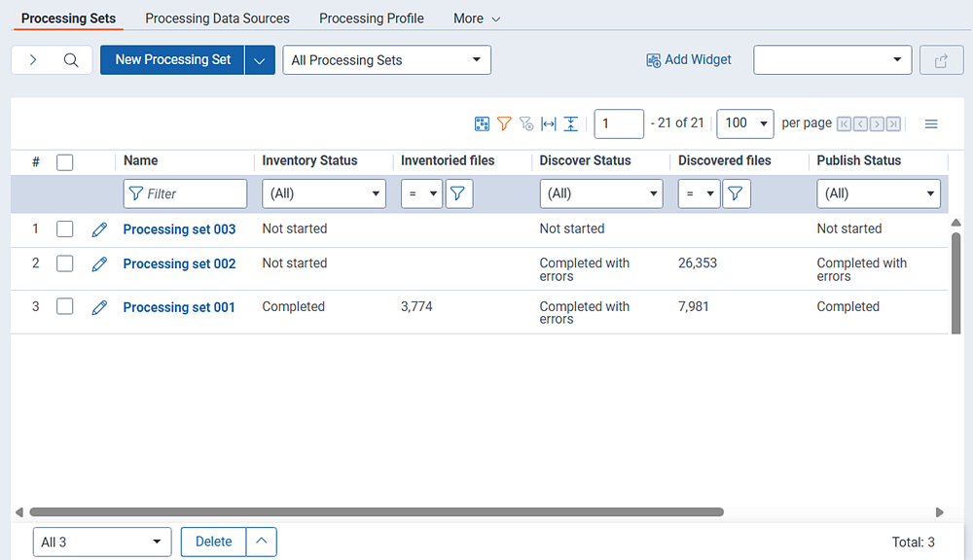The image size is (973, 560).
Task: Click the export list icon beside the dropdown
Action: click(x=940, y=59)
